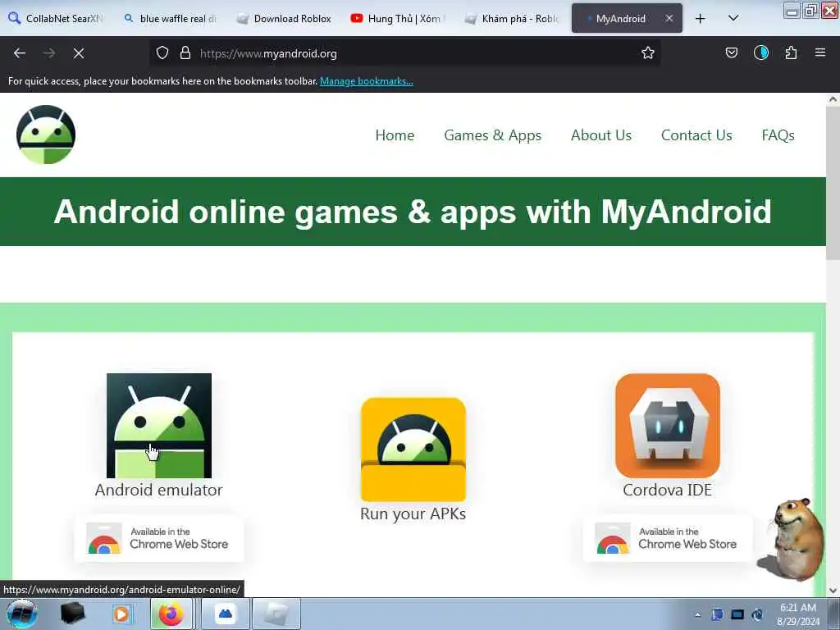
Task: Switch to the Khám phá Roblox tab
Action: tap(512, 18)
